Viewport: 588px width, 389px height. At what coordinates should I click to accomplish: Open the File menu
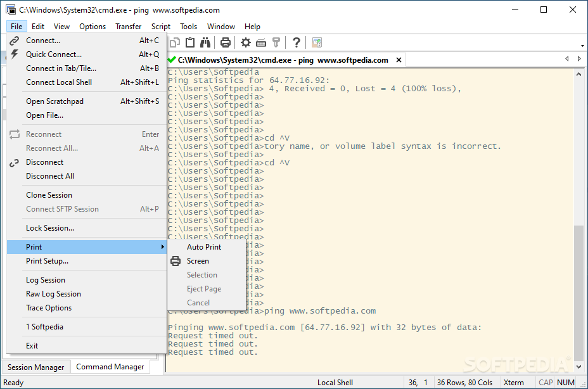[16, 26]
